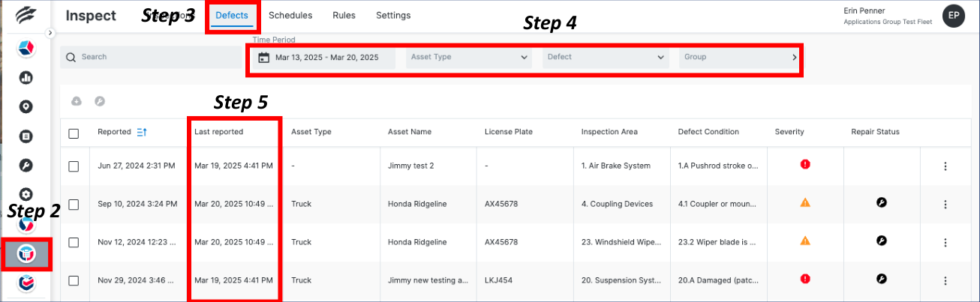Viewport: 980px width, 302px height.
Task: Click the Search input field
Action: [x=151, y=57]
